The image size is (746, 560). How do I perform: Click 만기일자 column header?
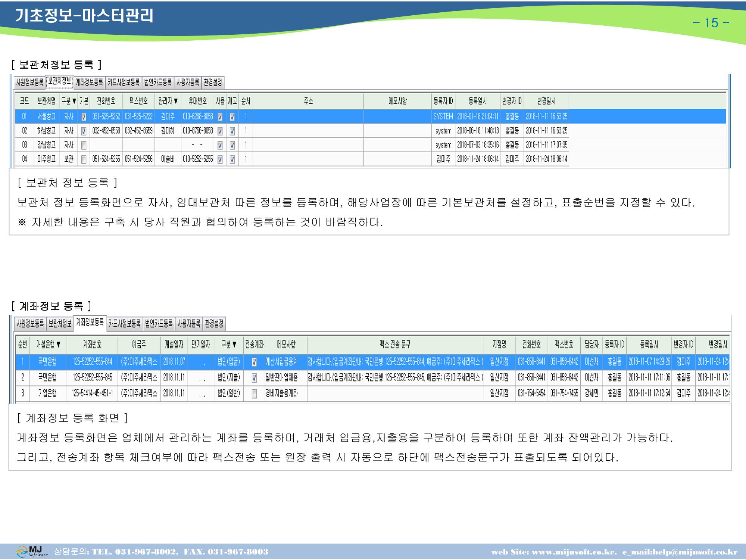tap(201, 344)
